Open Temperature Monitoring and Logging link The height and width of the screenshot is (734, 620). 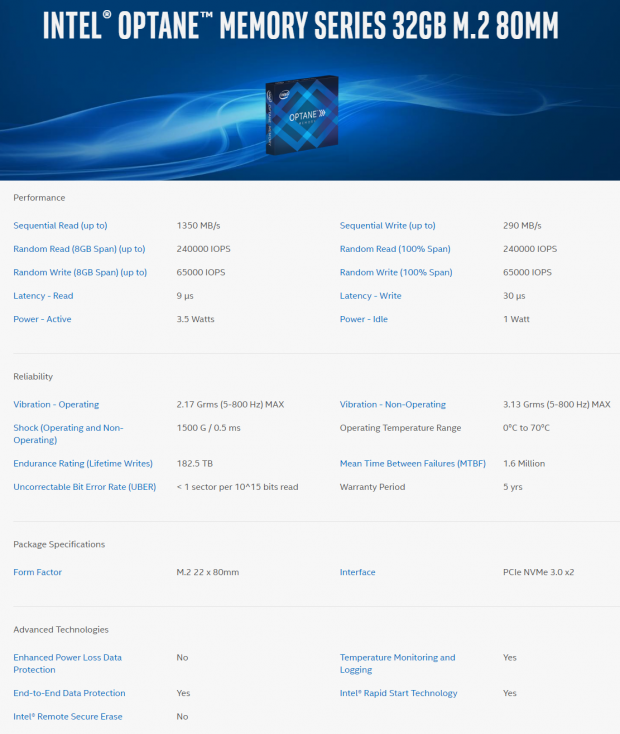[x=398, y=663]
